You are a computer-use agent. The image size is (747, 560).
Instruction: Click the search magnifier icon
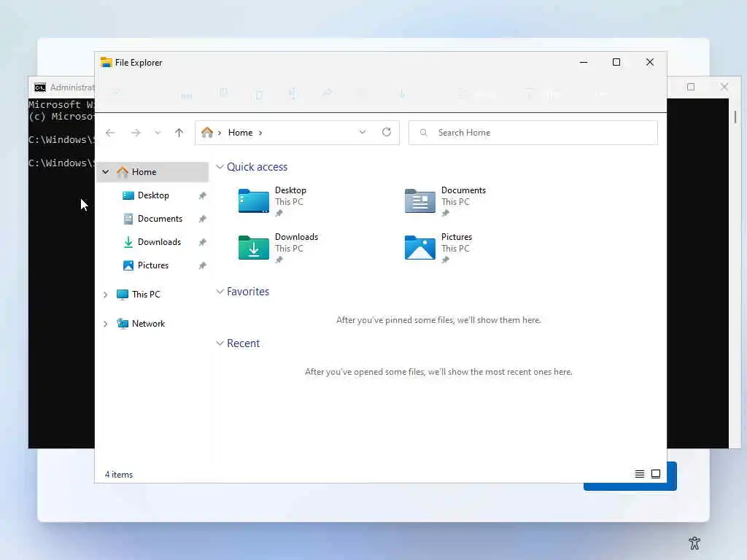pyautogui.click(x=424, y=133)
